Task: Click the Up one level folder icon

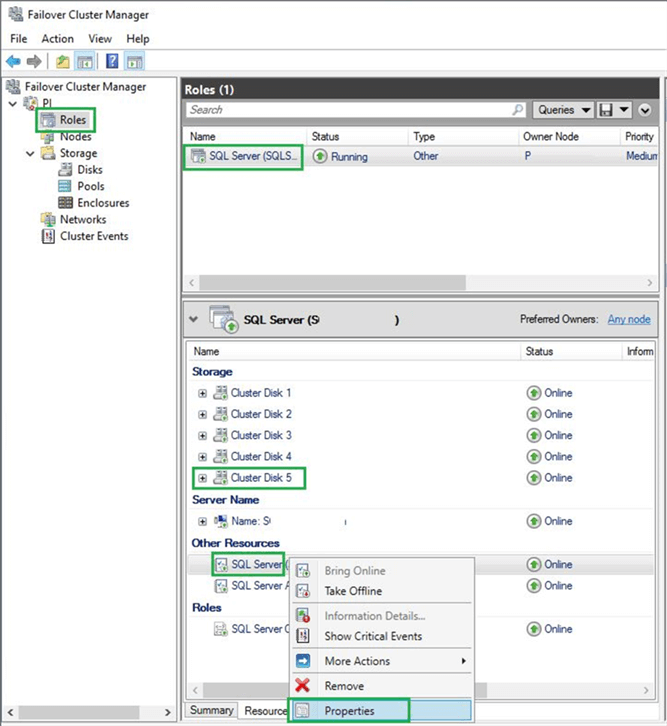Action: point(62,61)
